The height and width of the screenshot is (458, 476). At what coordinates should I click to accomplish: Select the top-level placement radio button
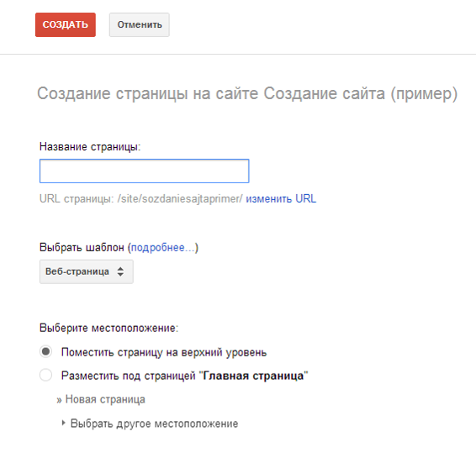(x=46, y=351)
